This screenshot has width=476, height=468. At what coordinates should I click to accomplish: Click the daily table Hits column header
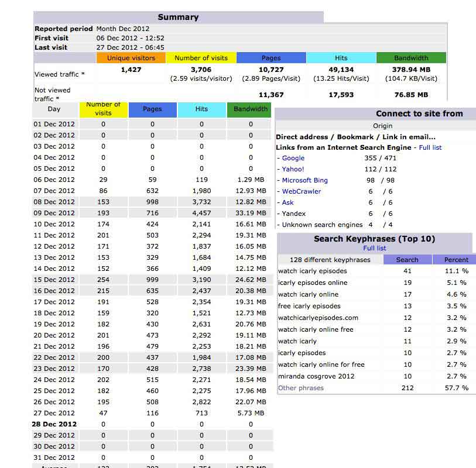click(x=201, y=109)
